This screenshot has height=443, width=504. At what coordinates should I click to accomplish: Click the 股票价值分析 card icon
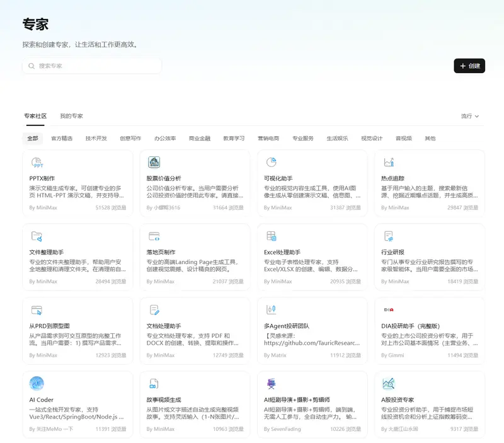click(x=154, y=163)
